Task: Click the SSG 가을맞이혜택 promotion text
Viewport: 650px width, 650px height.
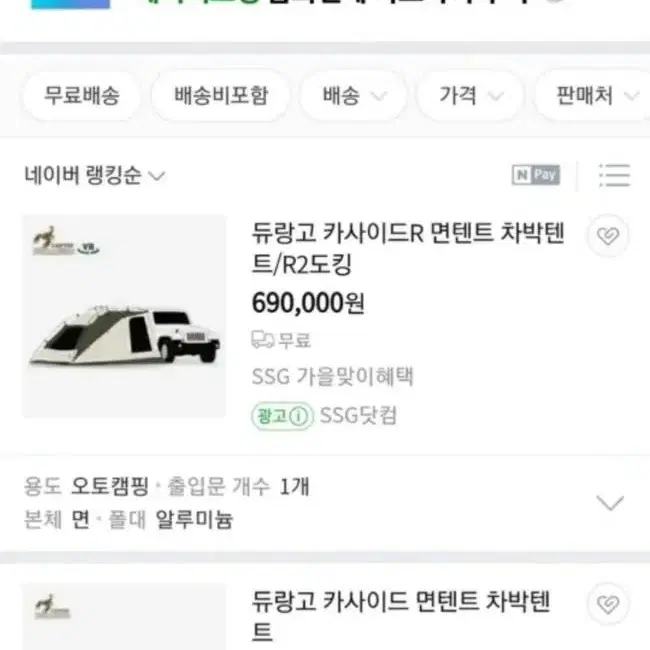Action: (x=332, y=377)
